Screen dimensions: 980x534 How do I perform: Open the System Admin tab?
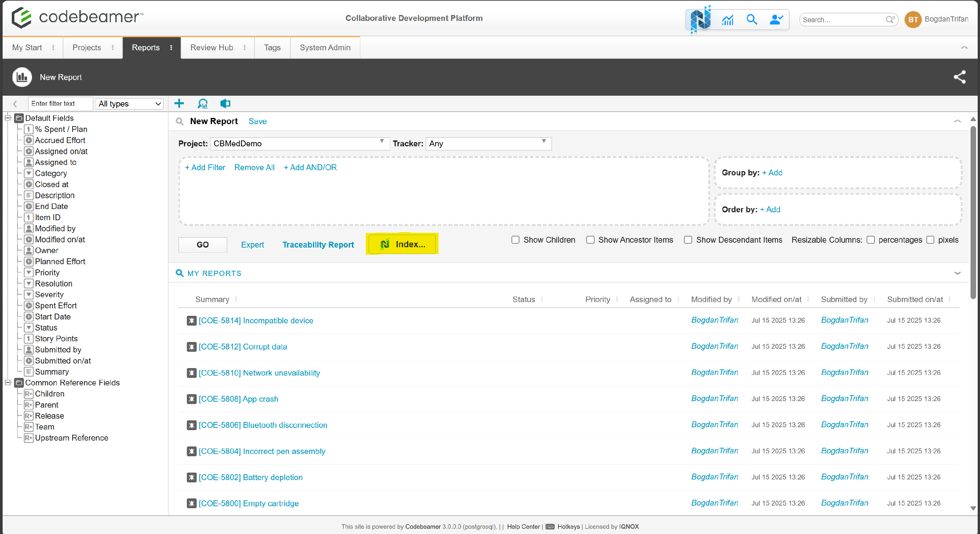tap(325, 48)
